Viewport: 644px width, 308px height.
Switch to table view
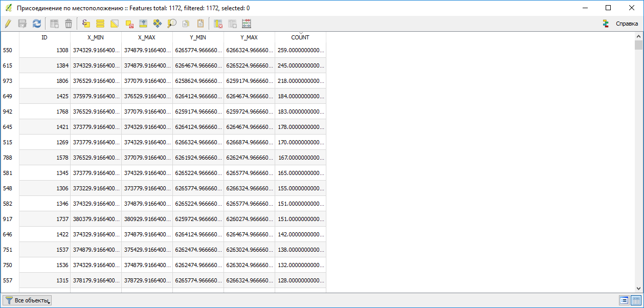pyautogui.click(x=636, y=300)
